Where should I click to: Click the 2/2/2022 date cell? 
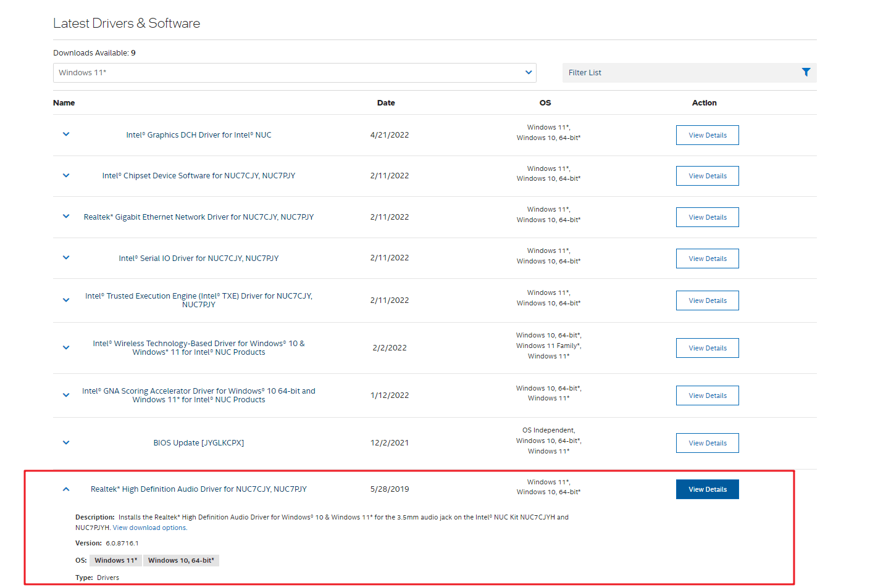tap(390, 348)
